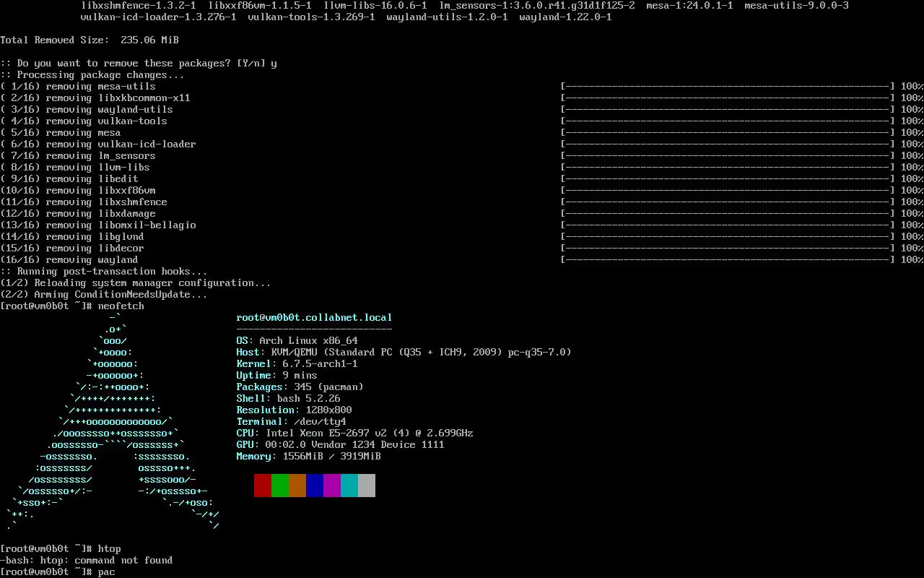Image resolution: width=924 pixels, height=578 pixels.
Task: Click 'mesa-utils-9.0.0-3' package name
Action: (797, 6)
